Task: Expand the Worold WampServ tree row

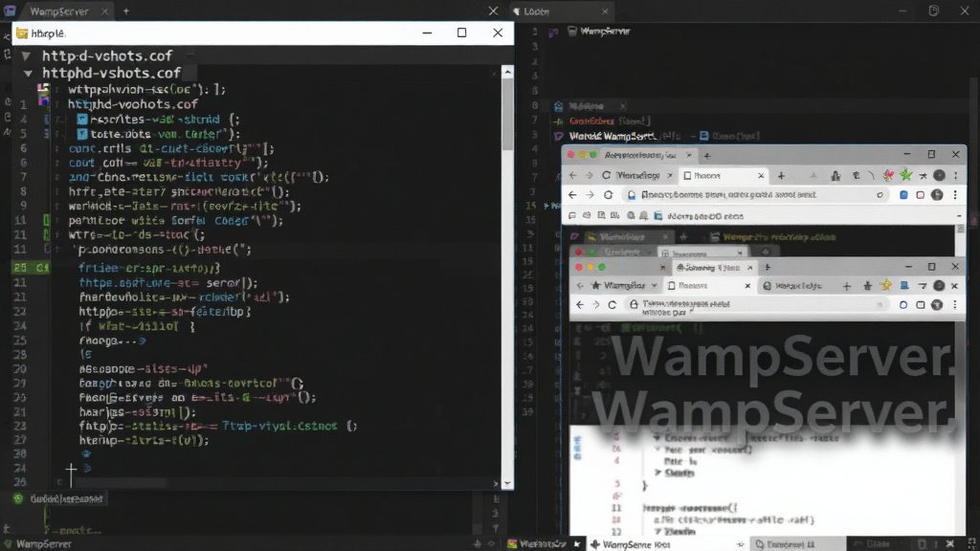Action: click(x=559, y=136)
